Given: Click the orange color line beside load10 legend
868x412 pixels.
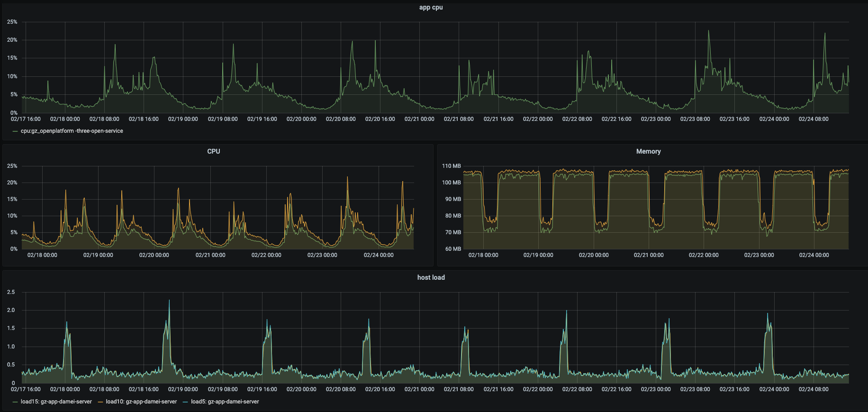Looking at the screenshot, I should point(100,402).
